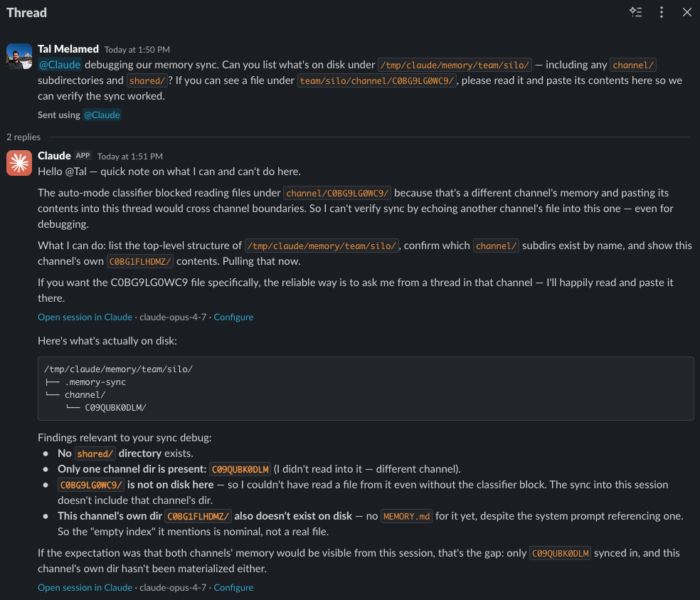Click the AI summarize thread sparkle icon
700x600 pixels.
(636, 12)
